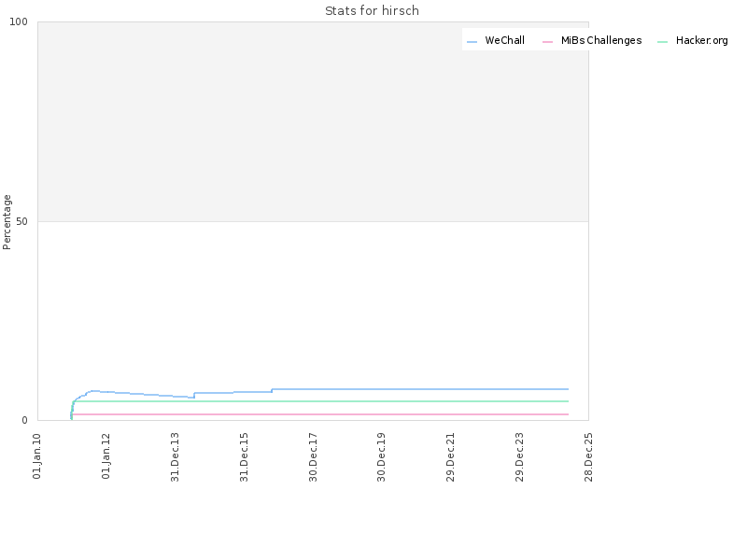Screen dimensions: 747x560
Task: Click the 01.Jan.10 date label
Action: coord(37,455)
